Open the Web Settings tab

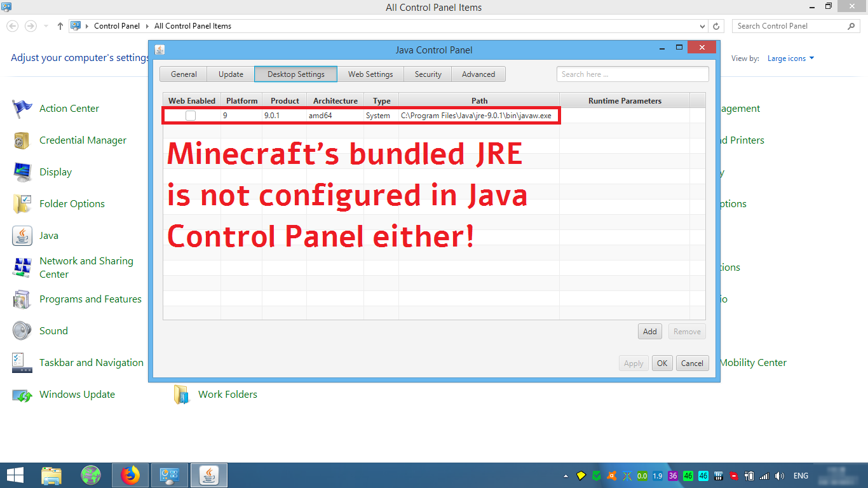pyautogui.click(x=370, y=74)
